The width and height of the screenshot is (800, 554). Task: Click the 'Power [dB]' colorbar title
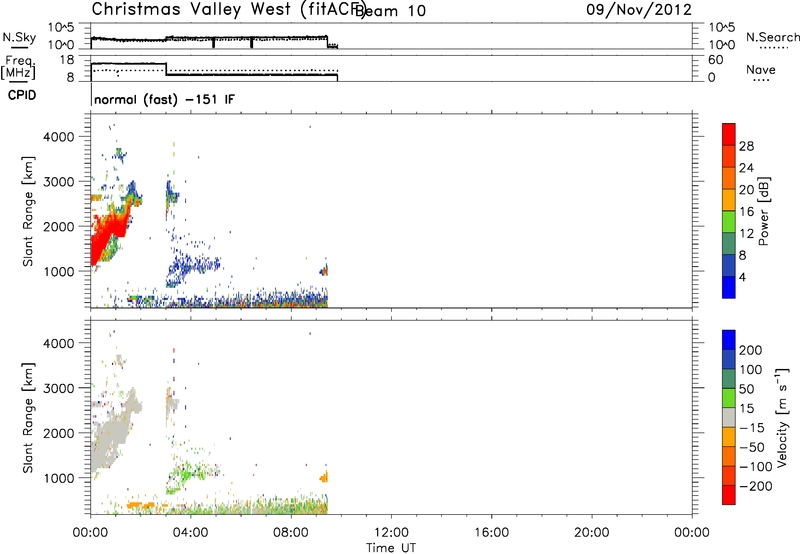[x=764, y=211]
